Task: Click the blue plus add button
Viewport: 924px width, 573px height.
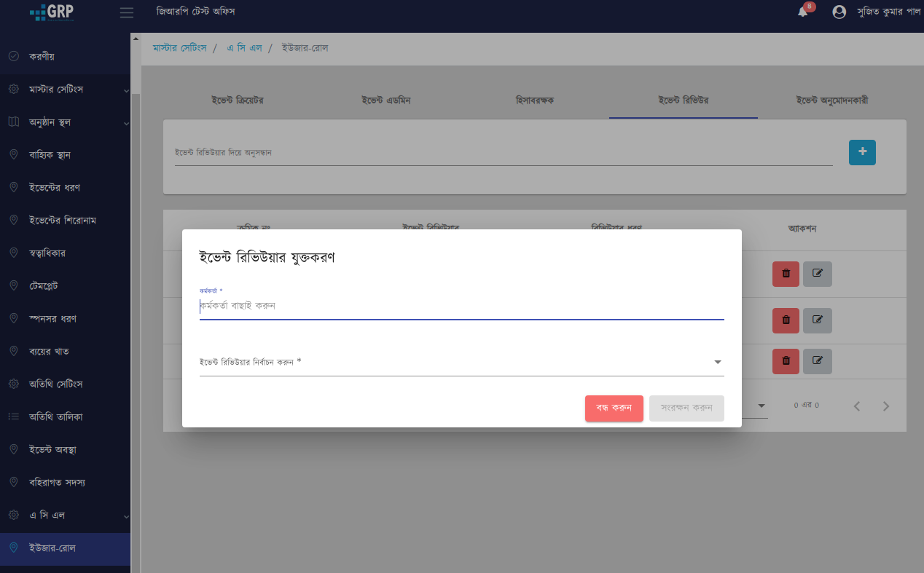Action: (x=862, y=152)
